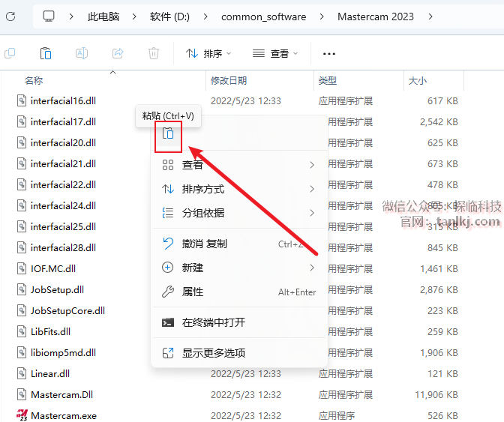Click the 2022/5/23 12:33 date of interfacial16.dll
The height and width of the screenshot is (422, 504).
[246, 101]
